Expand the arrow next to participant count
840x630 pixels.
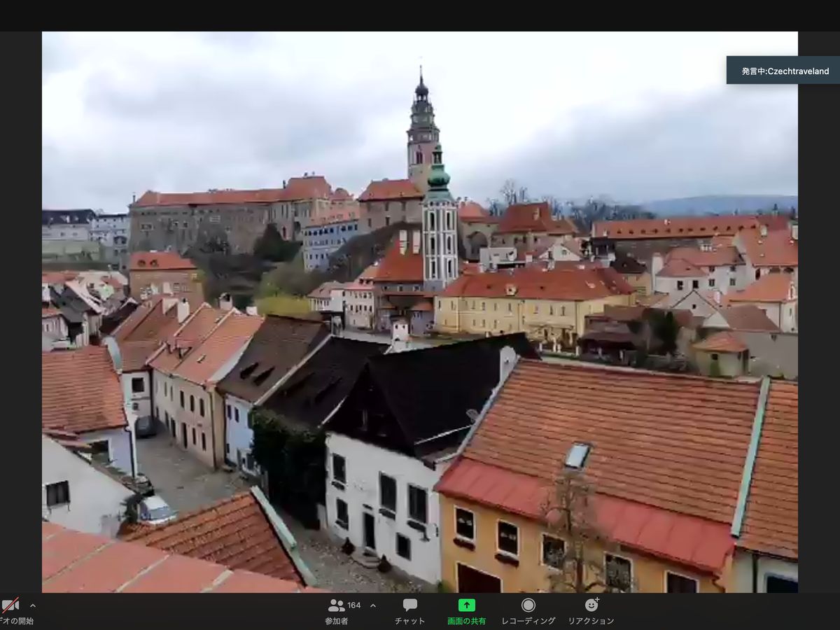[x=372, y=605]
